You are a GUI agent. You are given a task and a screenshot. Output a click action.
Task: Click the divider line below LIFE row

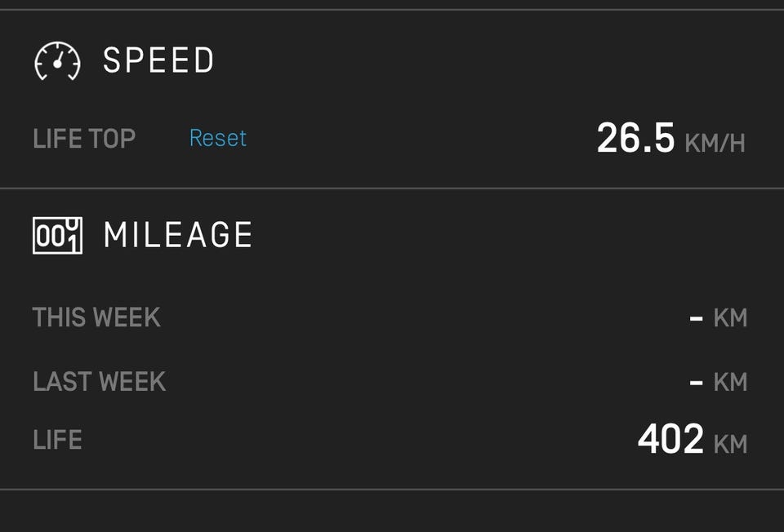392,490
